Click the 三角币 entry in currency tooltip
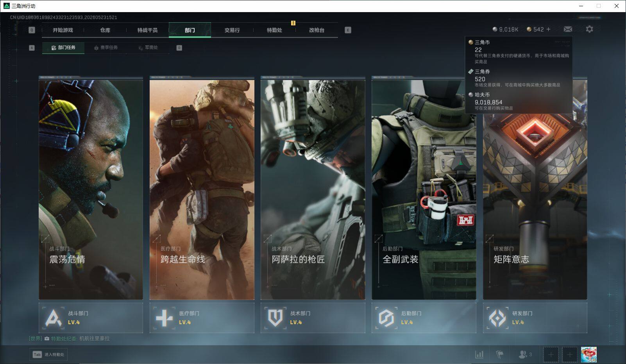The width and height of the screenshot is (626, 364). click(x=519, y=52)
